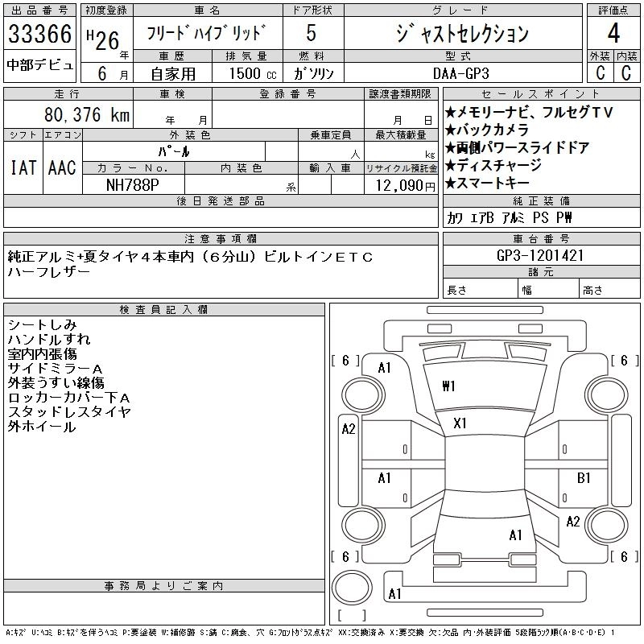Click the 検査員記入欄 section header
The image size is (644, 644).
[163, 310]
